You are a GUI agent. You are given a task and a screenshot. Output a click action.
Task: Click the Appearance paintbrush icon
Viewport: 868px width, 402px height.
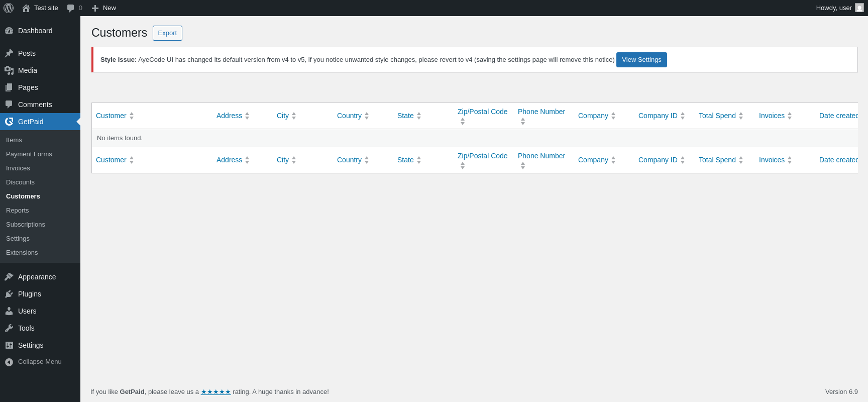(9, 277)
